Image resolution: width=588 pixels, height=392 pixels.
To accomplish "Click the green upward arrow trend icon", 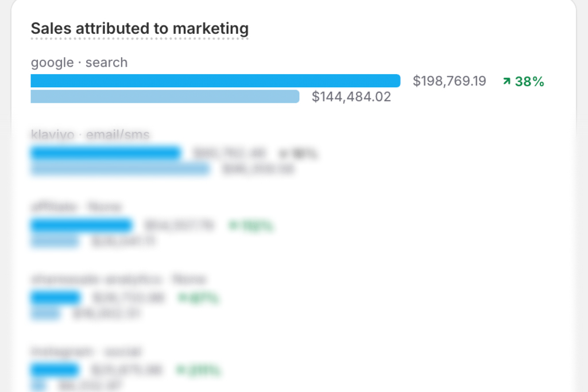I will point(506,81).
